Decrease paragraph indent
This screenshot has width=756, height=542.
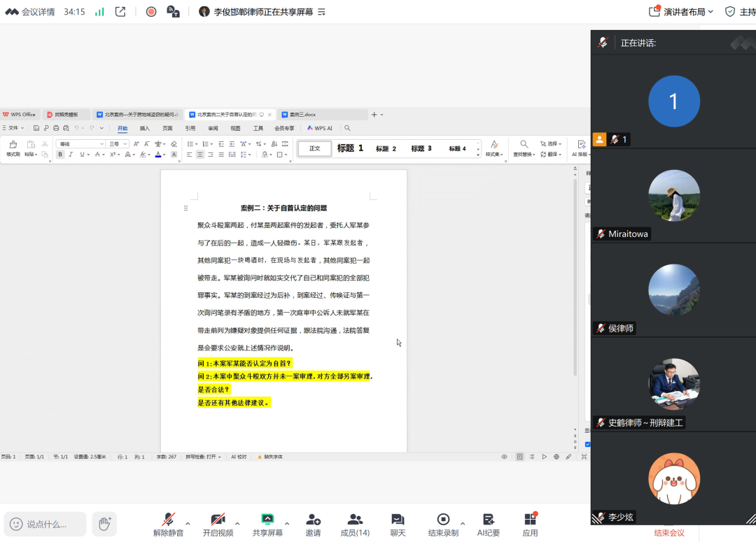221,144
